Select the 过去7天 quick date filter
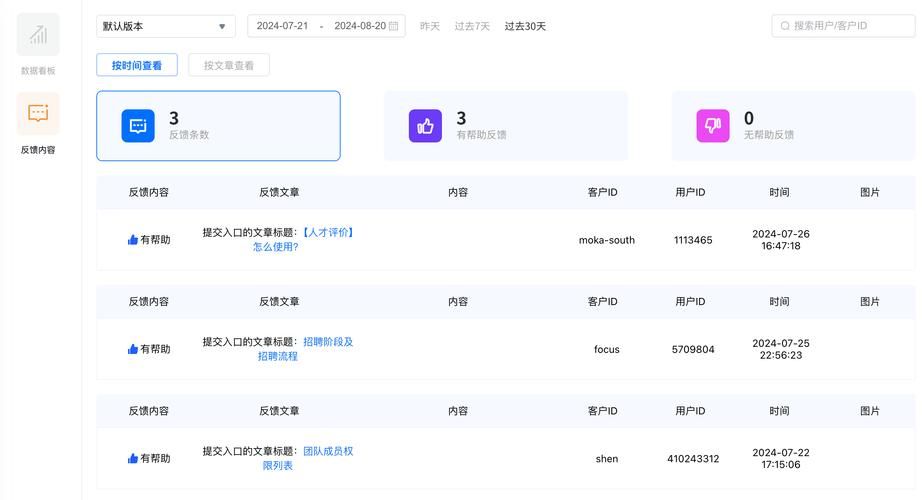 472,26
